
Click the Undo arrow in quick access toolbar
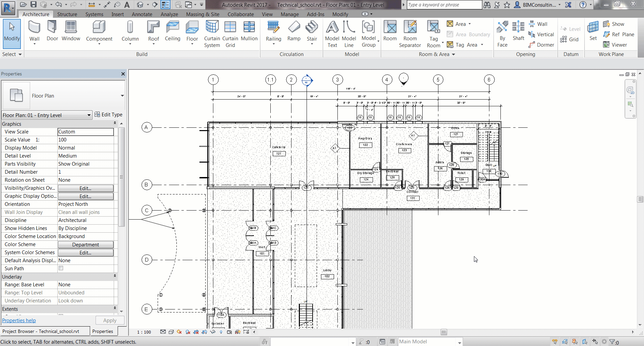click(x=58, y=4)
